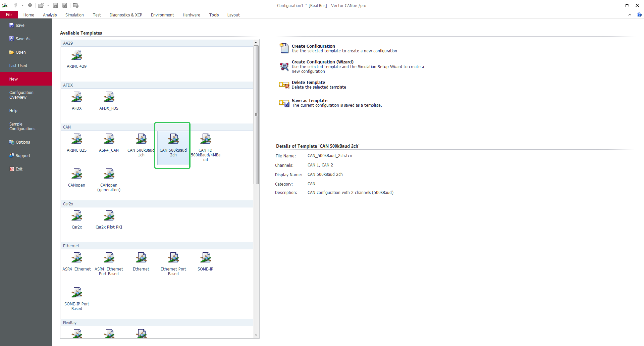Open the Layout ribbon tab
This screenshot has height=346, width=644.
point(233,15)
